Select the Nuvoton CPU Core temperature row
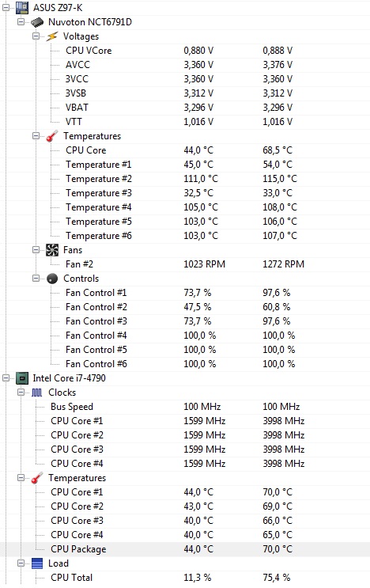 click(x=185, y=150)
